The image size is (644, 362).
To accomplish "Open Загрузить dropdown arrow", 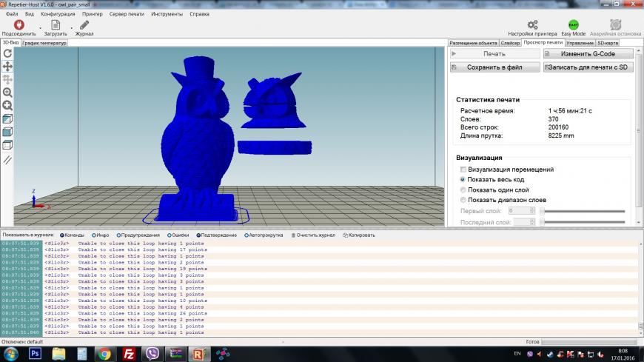I will pyautogui.click(x=72, y=28).
